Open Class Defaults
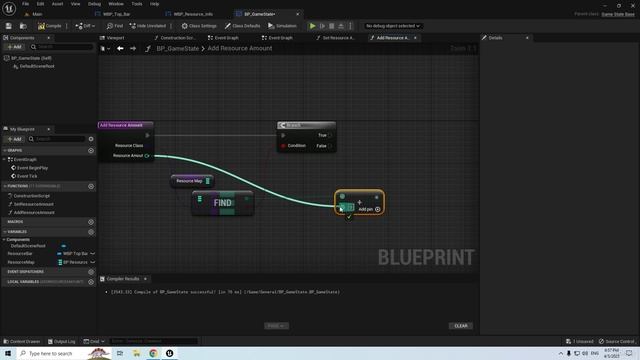The image size is (640, 360). [242, 26]
